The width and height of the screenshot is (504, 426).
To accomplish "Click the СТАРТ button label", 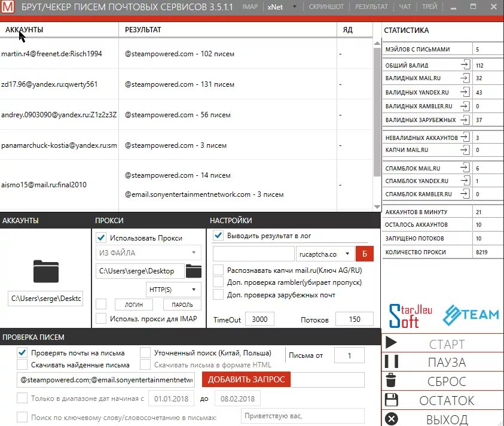I will point(447,344).
